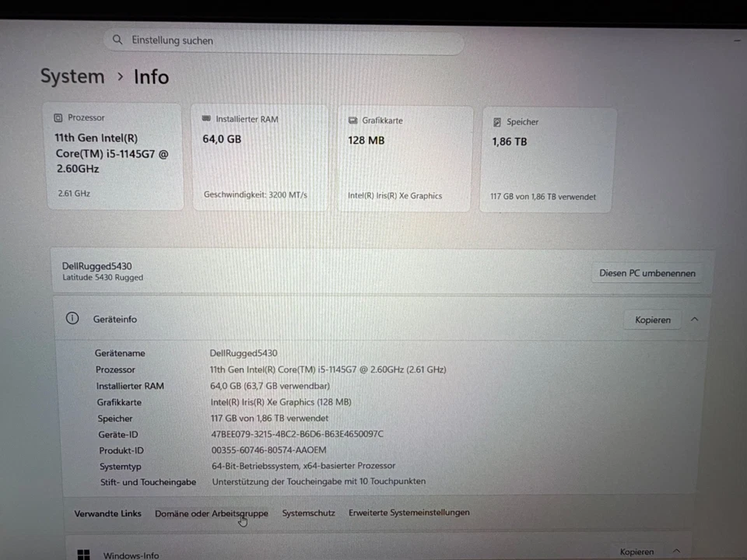
Task: Click the 'Stift- und Toucheingabe' label
Action: (x=148, y=482)
